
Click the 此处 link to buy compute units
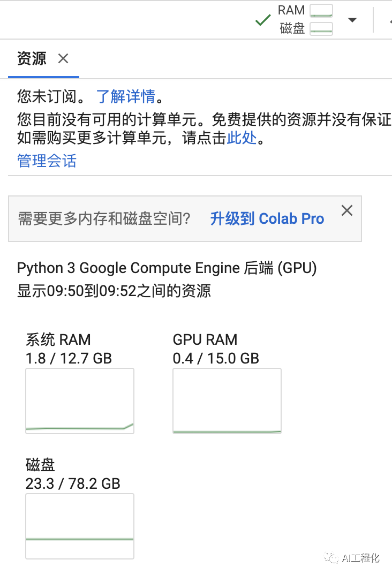pyautogui.click(x=242, y=138)
